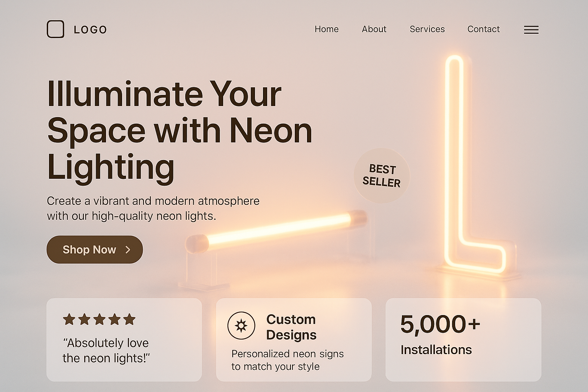Click the Custom Designs heading

[291, 327]
